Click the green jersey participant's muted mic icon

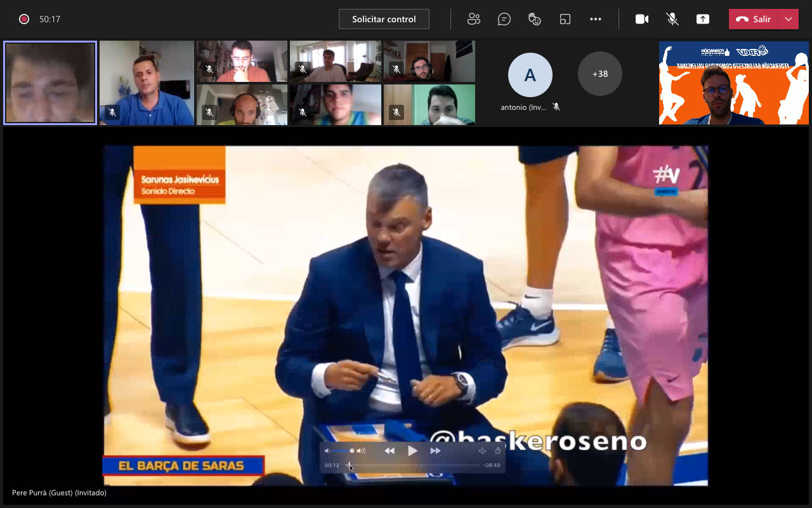pyautogui.click(x=303, y=112)
